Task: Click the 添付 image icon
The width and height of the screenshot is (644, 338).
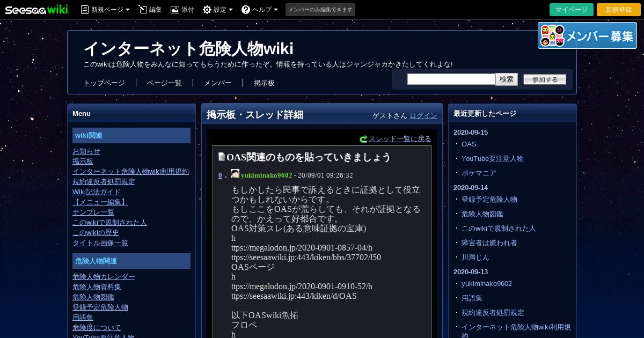Action: 175,10
